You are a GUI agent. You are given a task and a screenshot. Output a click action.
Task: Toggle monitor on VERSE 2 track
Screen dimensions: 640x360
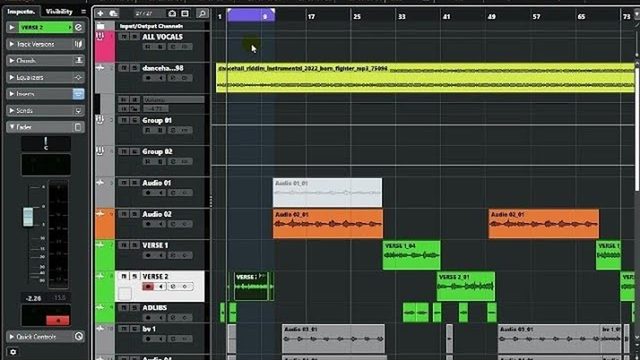pos(161,287)
